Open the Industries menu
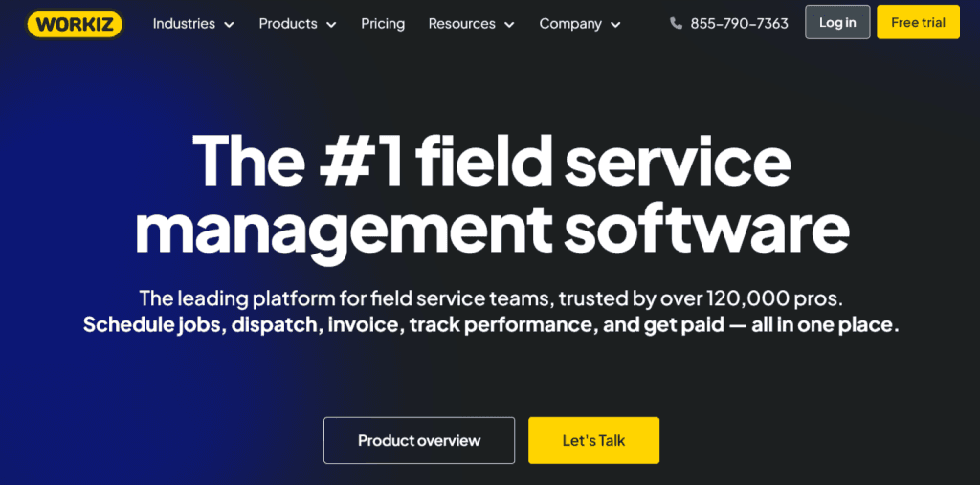The image size is (980, 485). pos(184,23)
